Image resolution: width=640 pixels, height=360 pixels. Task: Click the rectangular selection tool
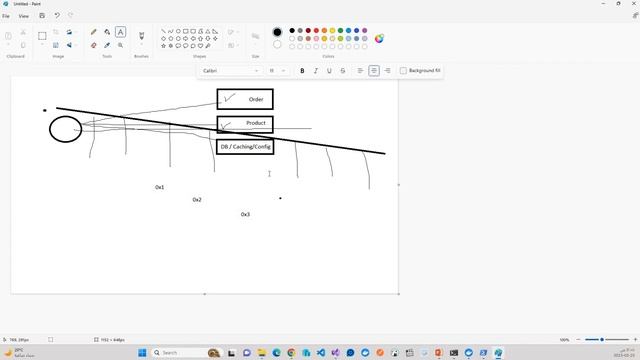click(x=42, y=36)
